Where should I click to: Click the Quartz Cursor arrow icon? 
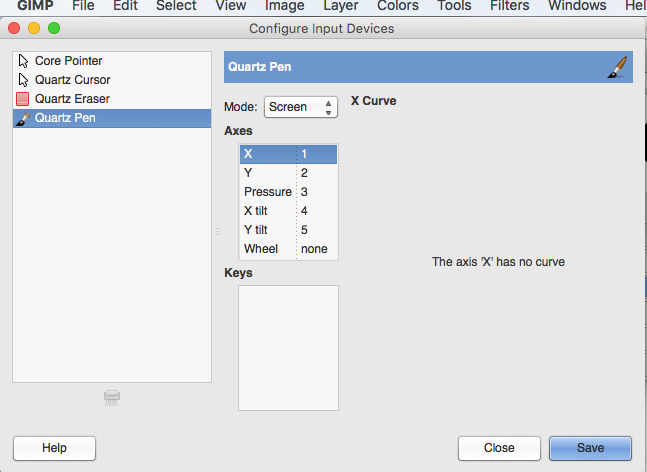tap(23, 80)
